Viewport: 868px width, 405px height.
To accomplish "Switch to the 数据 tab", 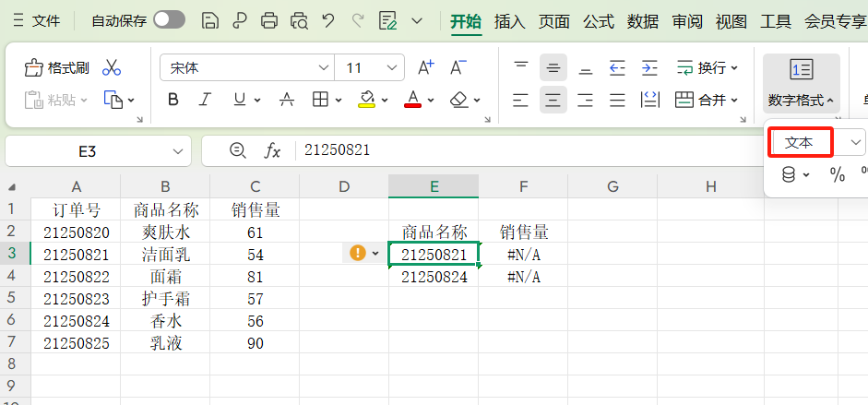I will [643, 21].
